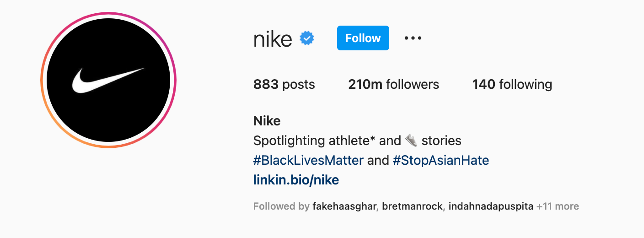Select the bold Nike display name

pos(267,121)
